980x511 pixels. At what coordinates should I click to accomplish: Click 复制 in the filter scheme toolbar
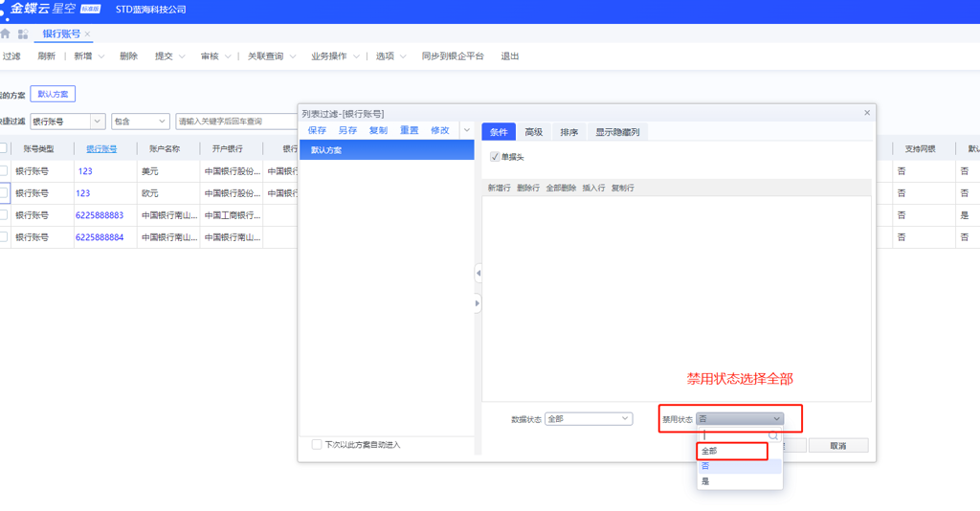pyautogui.click(x=378, y=130)
